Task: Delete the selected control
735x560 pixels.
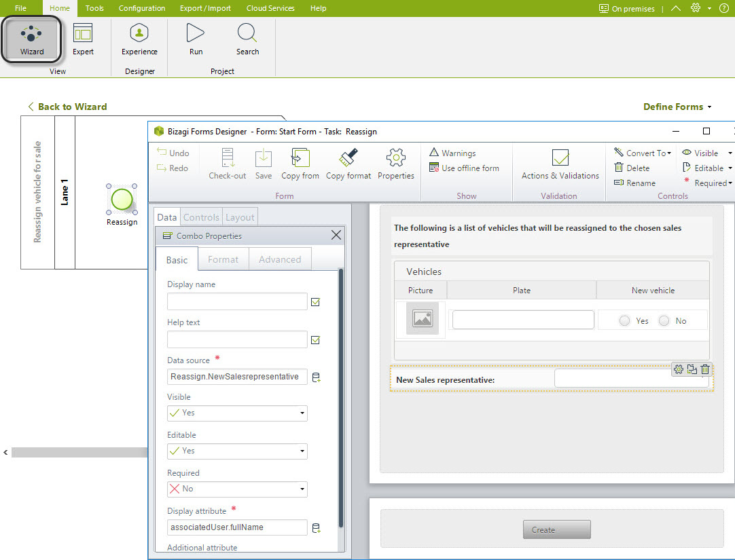Action: pyautogui.click(x=632, y=168)
